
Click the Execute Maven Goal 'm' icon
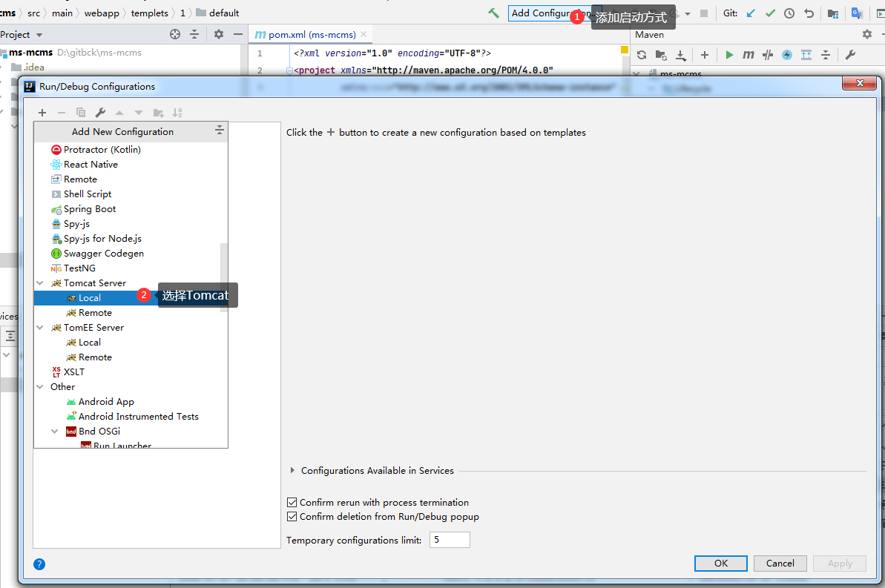point(749,55)
